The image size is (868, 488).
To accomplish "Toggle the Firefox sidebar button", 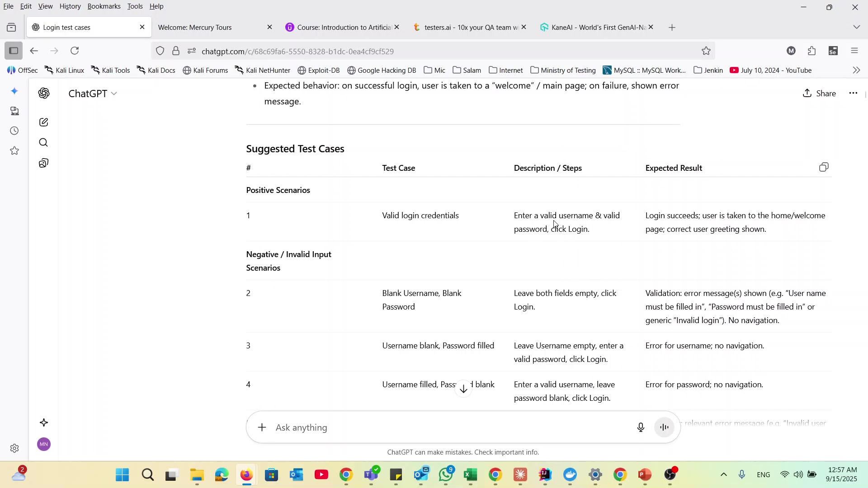I will [14, 51].
